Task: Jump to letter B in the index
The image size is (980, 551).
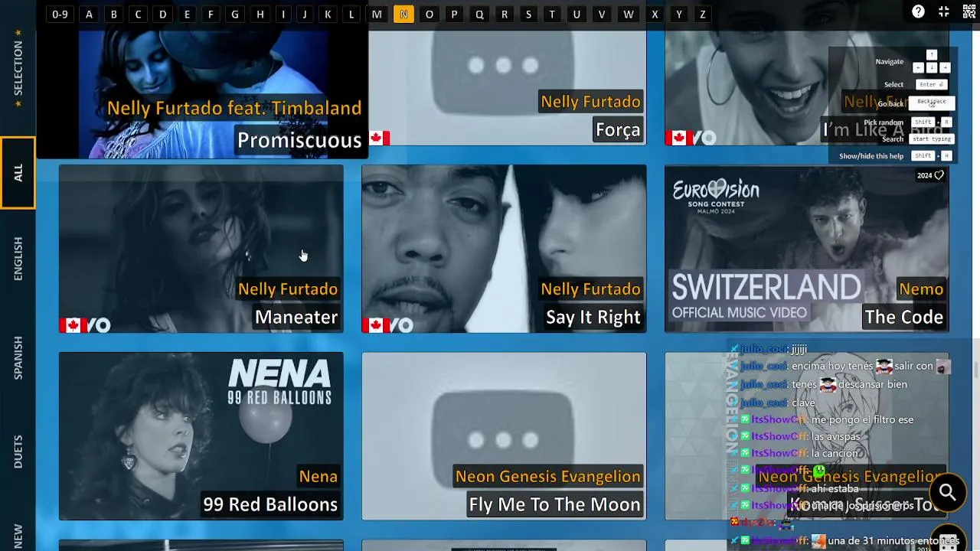Action: (x=113, y=15)
